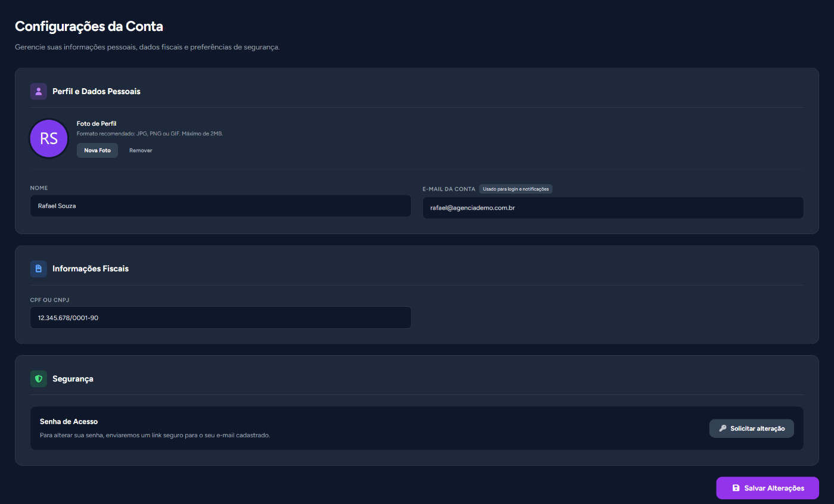
Task: Focus the account e-mail input field
Action: click(x=613, y=208)
